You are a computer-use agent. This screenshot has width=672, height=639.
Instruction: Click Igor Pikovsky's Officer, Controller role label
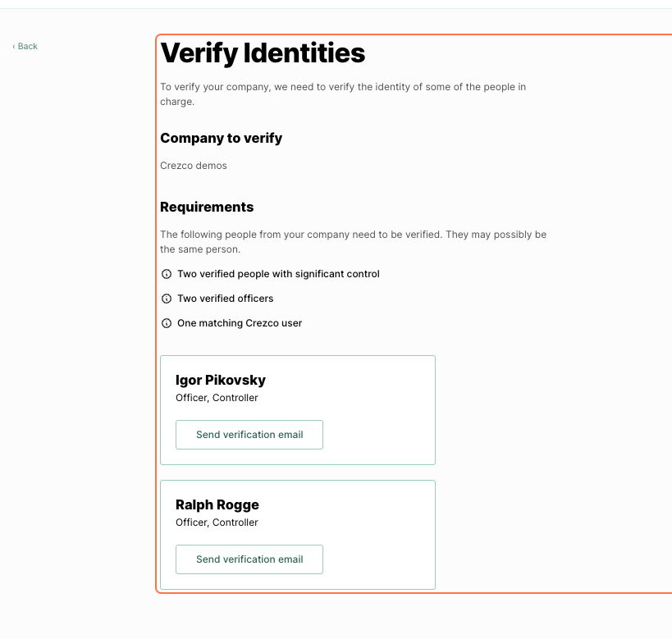click(x=217, y=398)
